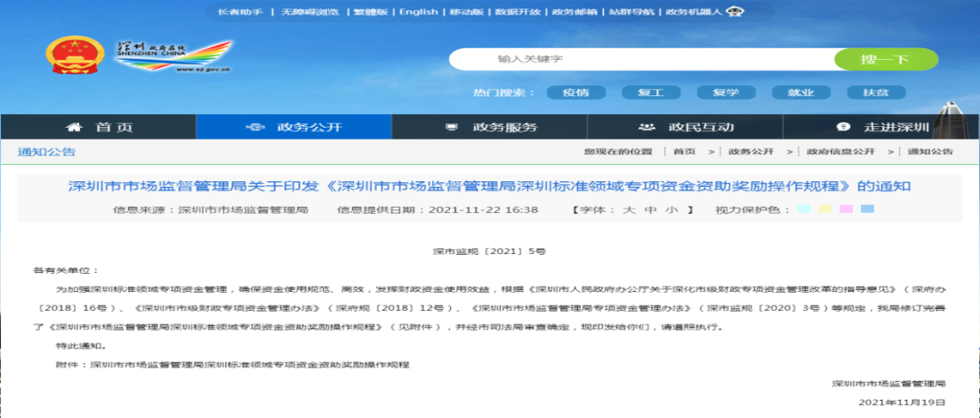980x418 pixels.
Task: Set font size to 大 (large)
Action: (627, 209)
